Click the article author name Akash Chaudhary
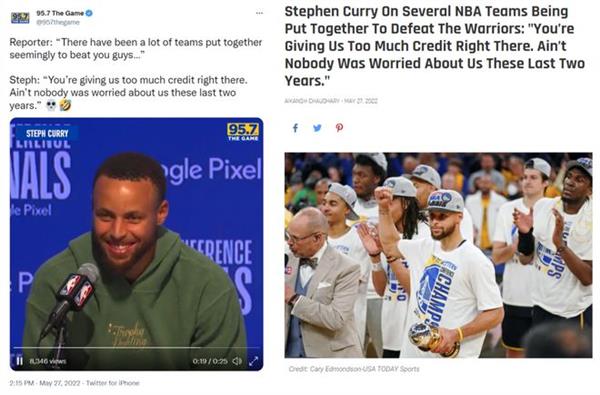Screen dimensions: 600x395 click(312, 101)
